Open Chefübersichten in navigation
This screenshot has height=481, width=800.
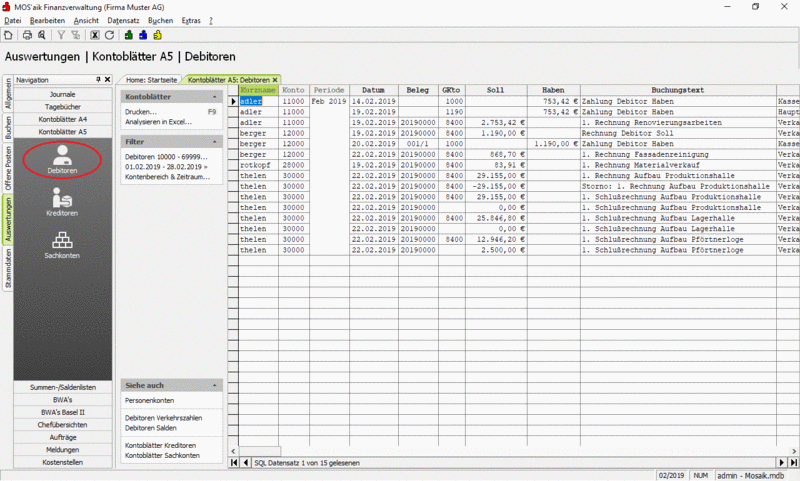point(63,425)
